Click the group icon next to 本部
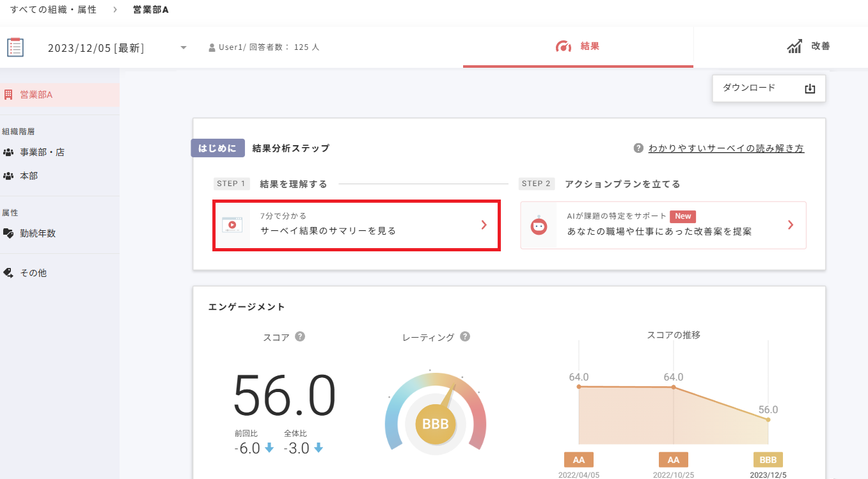This screenshot has width=868, height=479. 9,175
